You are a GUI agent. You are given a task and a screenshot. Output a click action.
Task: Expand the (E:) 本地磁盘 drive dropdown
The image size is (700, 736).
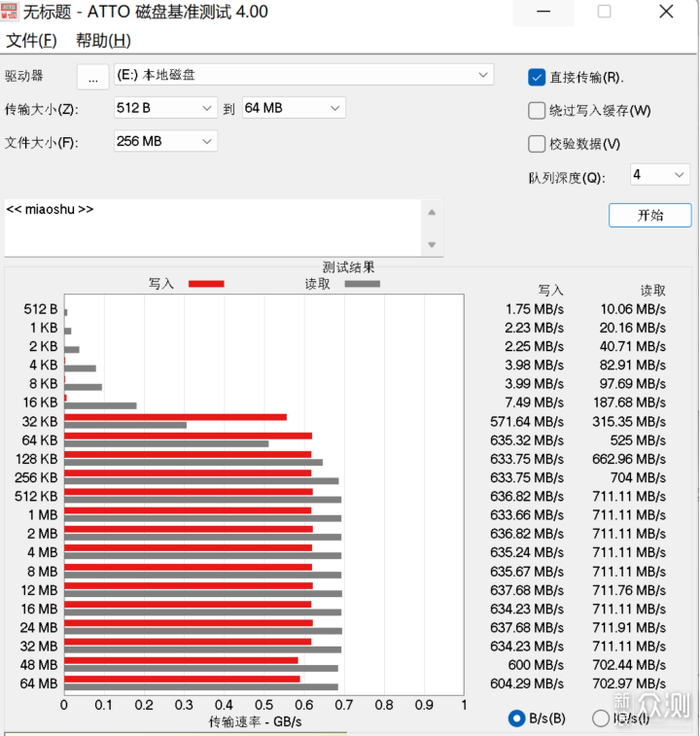point(304,75)
